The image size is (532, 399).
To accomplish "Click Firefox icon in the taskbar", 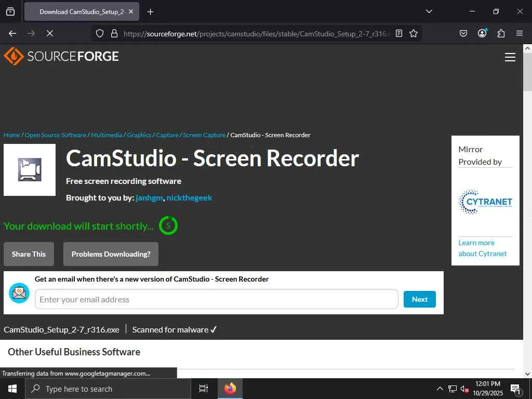I will 230,389.
